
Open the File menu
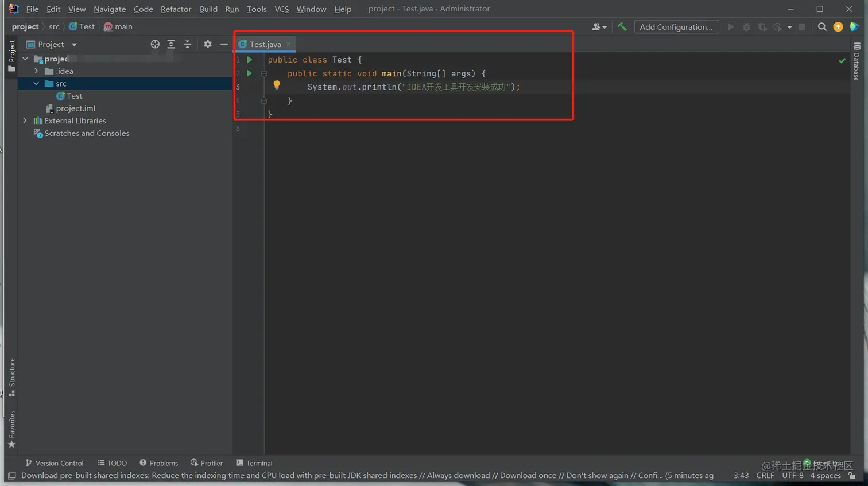32,9
